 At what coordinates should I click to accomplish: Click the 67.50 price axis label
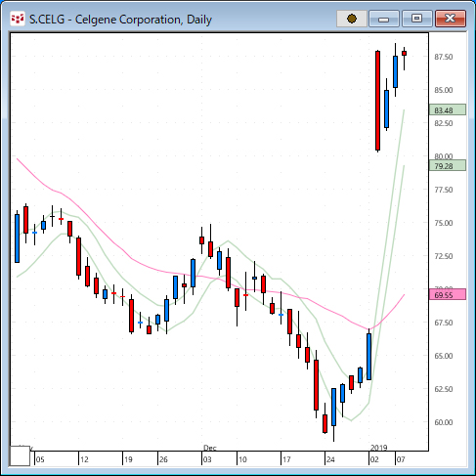pos(444,323)
